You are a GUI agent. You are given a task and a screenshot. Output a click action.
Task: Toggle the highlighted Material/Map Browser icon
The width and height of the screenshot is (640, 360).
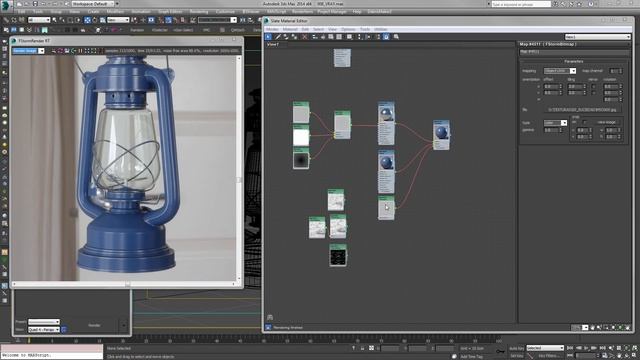pos(386,37)
